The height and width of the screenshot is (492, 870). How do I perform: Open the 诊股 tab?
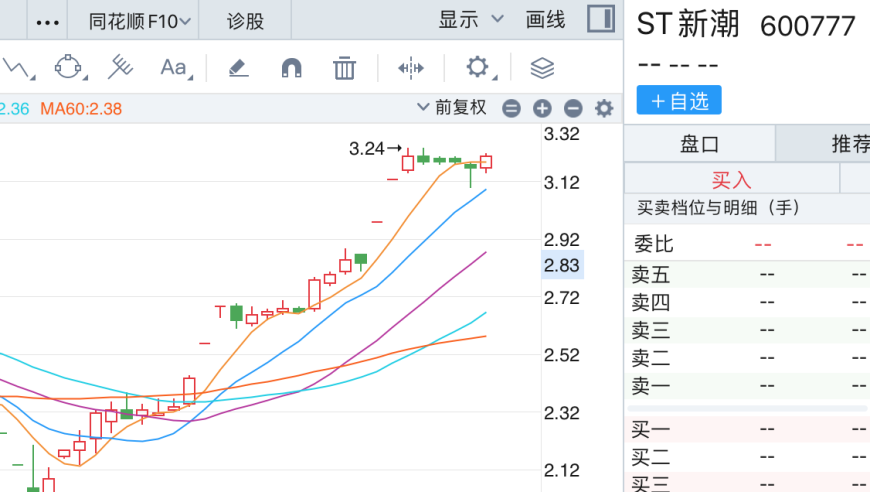tap(245, 20)
